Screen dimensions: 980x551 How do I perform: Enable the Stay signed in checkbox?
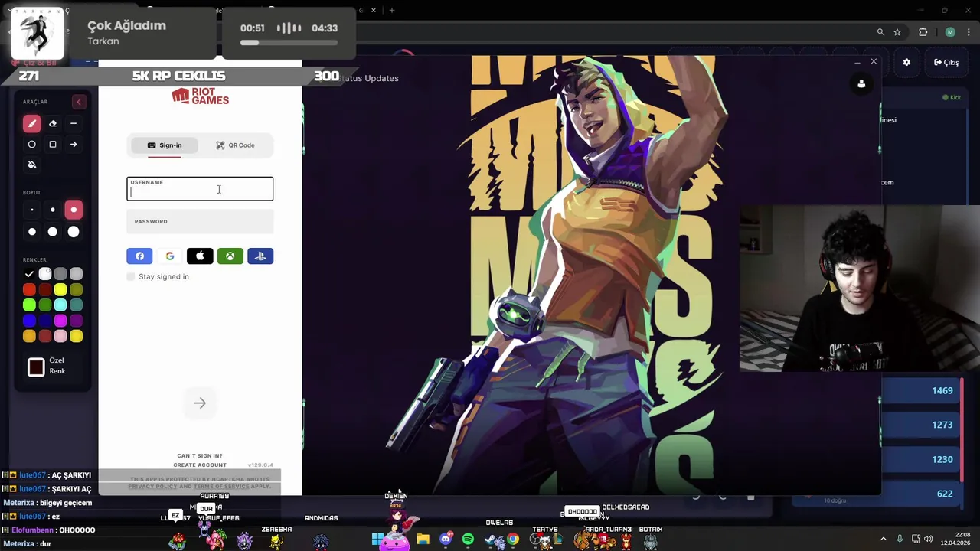(131, 276)
